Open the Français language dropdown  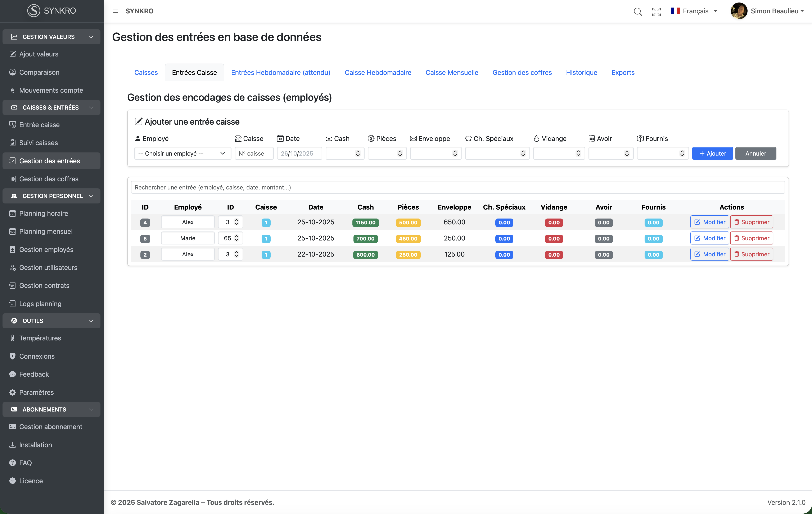pos(694,11)
